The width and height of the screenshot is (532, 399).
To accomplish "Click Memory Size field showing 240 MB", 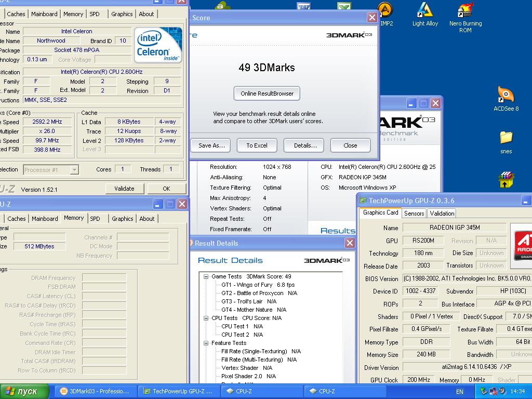I will tap(426, 354).
